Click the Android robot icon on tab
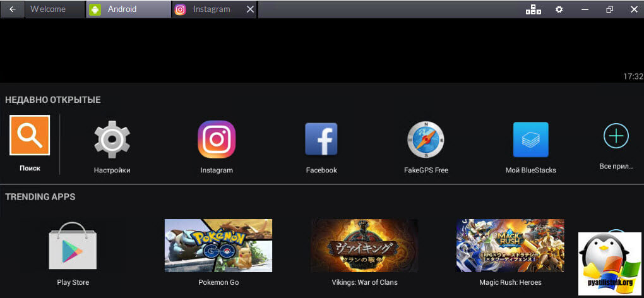This screenshot has height=298, width=644. click(95, 9)
